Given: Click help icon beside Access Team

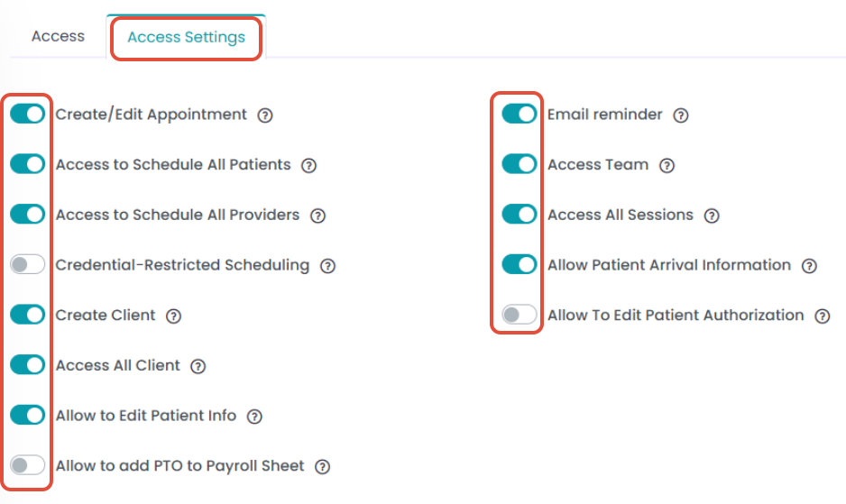Looking at the screenshot, I should click(x=667, y=166).
